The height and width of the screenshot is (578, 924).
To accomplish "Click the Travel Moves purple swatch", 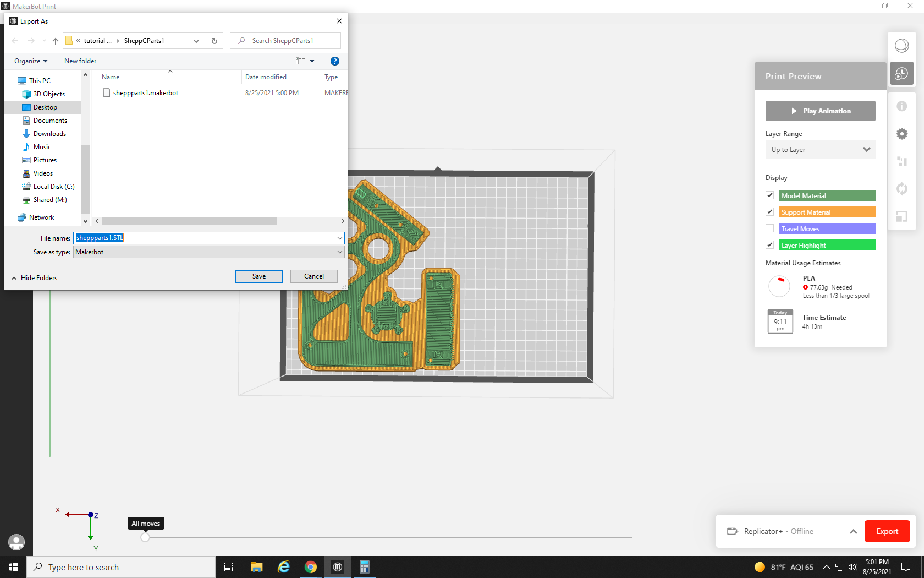I will tap(827, 228).
